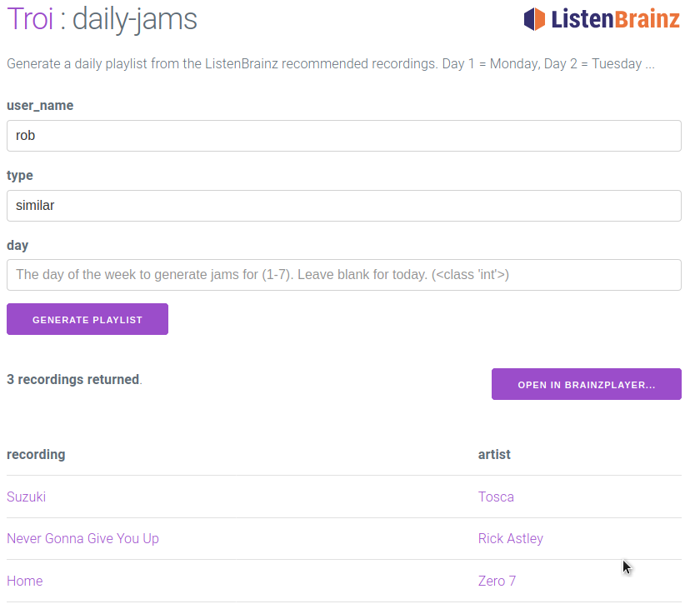This screenshot has width=700, height=614.
Task: Open the Tosca artist link
Action: (496, 497)
